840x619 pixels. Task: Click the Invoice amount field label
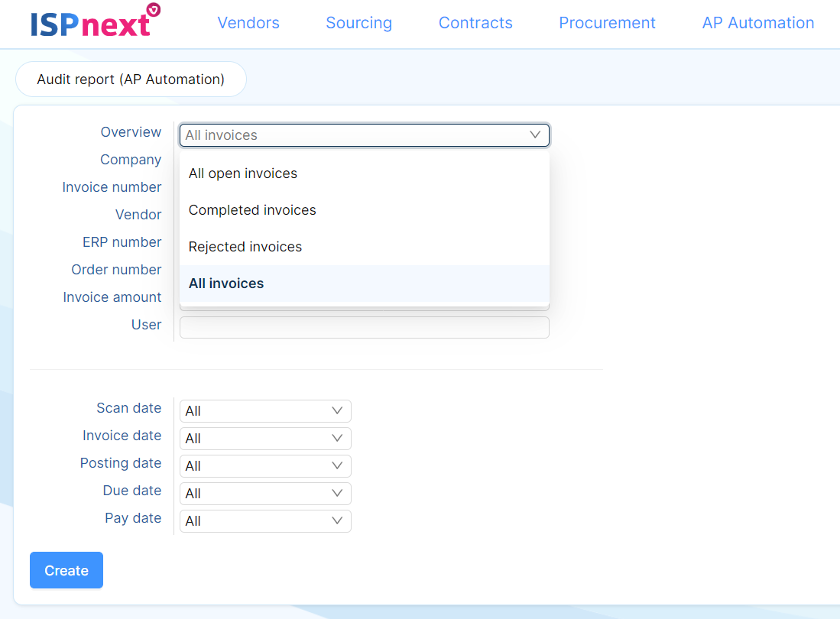pos(112,297)
